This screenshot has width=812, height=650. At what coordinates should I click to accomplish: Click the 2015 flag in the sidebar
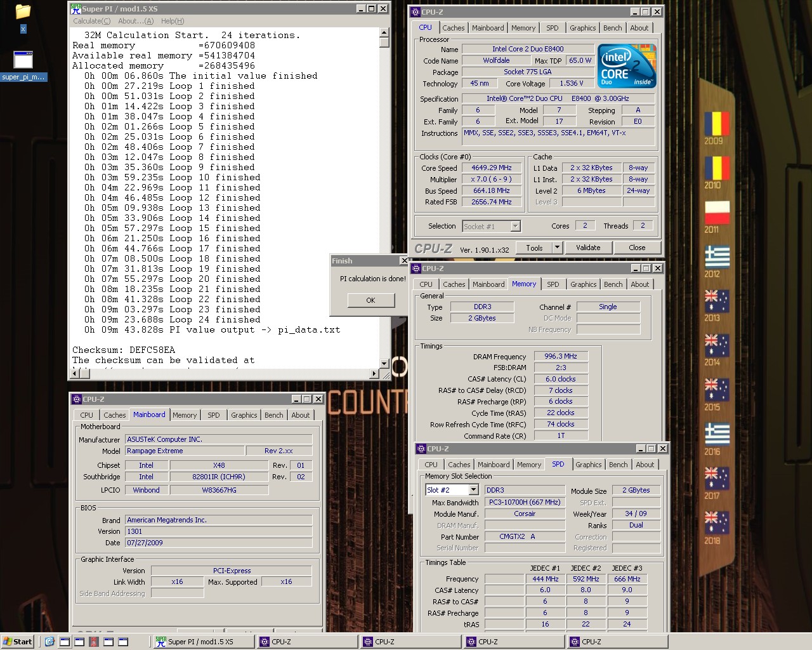tap(717, 390)
